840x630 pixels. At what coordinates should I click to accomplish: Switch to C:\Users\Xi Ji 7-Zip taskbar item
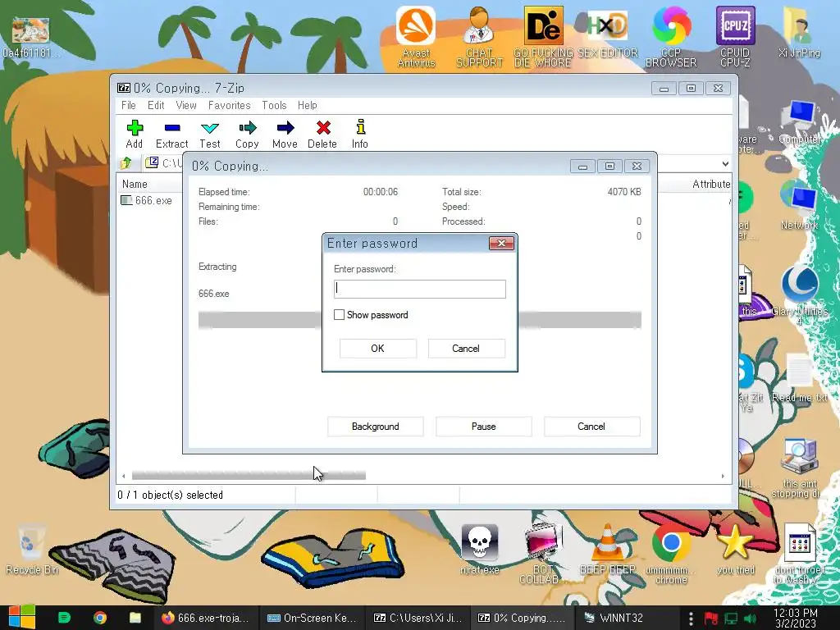coord(417,618)
